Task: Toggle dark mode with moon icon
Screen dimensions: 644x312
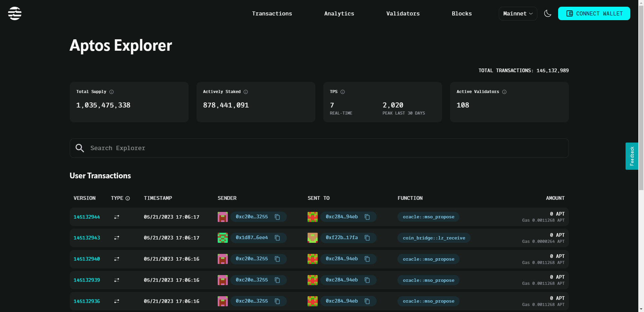Action: point(547,13)
